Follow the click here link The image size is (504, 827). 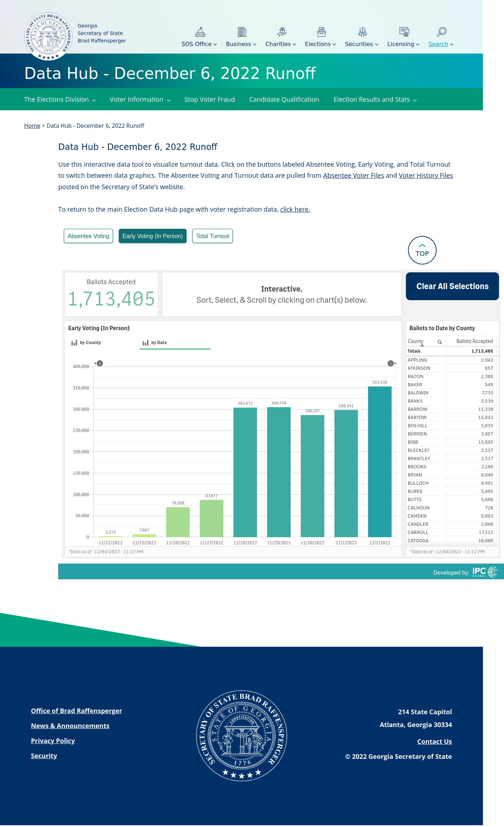[295, 210]
